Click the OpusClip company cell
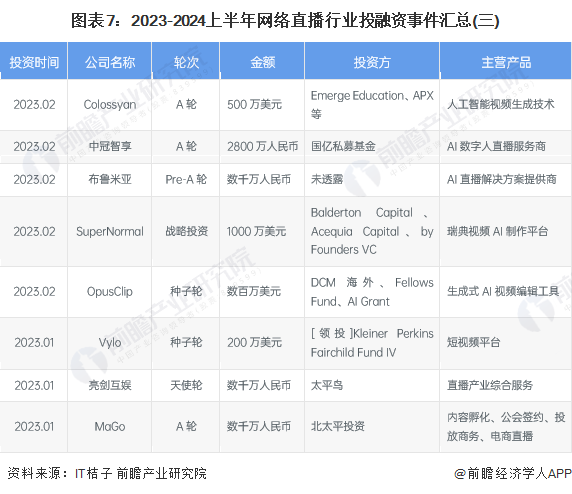Viewport: 572px width, 494px height. coord(110,292)
